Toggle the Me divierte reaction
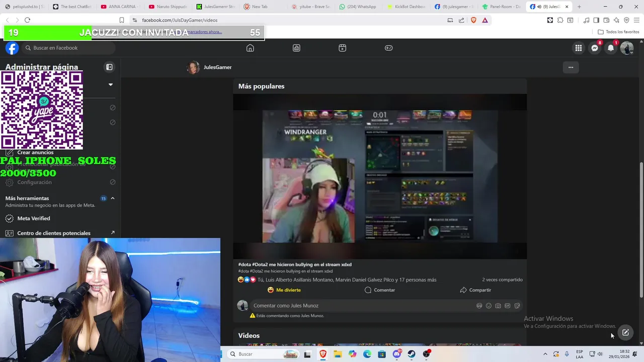 [x=284, y=290]
